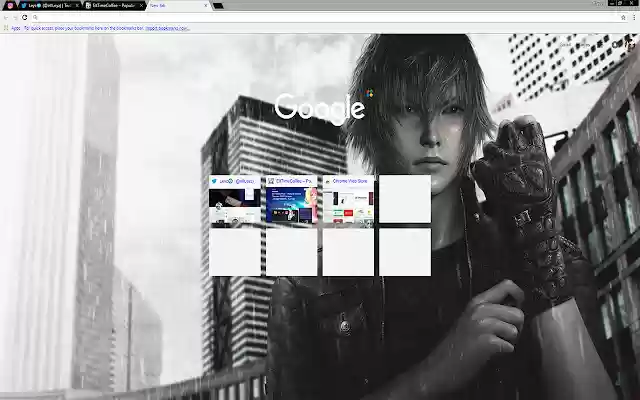The width and height of the screenshot is (640, 400).
Task: Close the Twitter tab
Action: tap(77, 6)
